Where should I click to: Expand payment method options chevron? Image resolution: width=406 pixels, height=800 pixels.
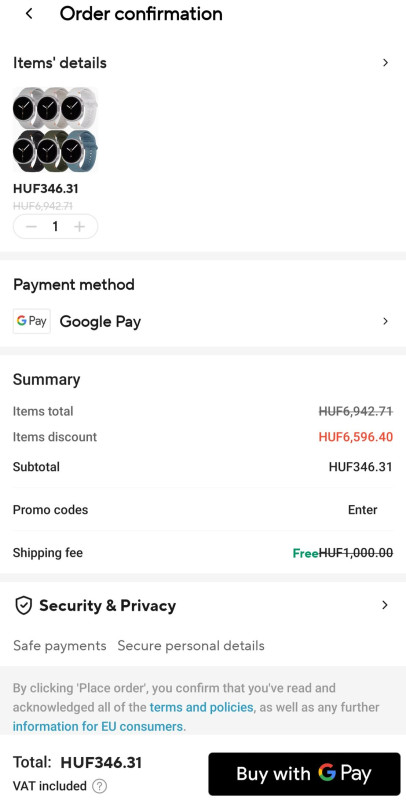click(x=385, y=321)
